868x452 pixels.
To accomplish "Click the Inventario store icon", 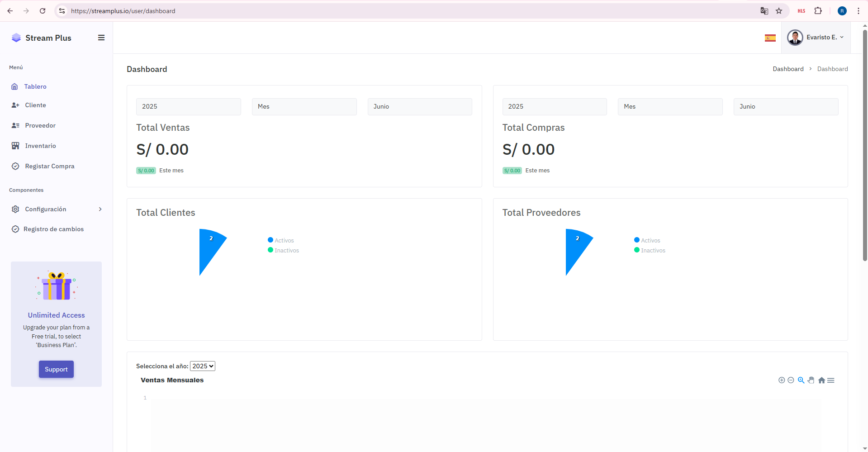I will [15, 146].
